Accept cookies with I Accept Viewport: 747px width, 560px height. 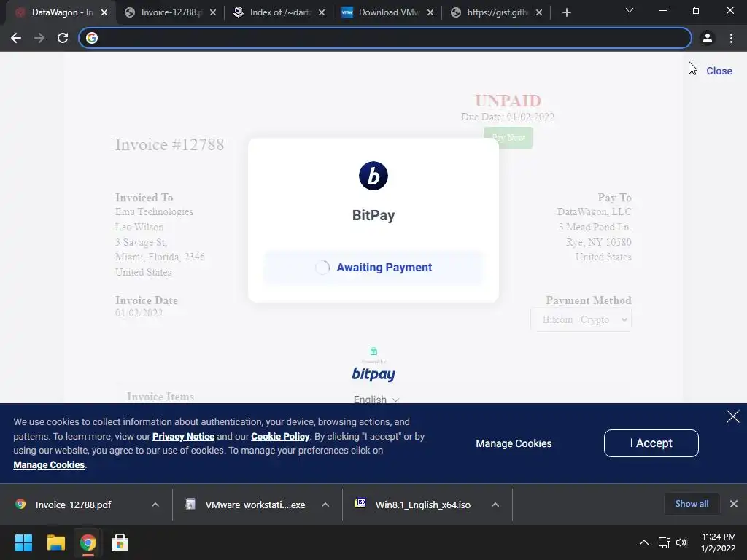click(651, 443)
